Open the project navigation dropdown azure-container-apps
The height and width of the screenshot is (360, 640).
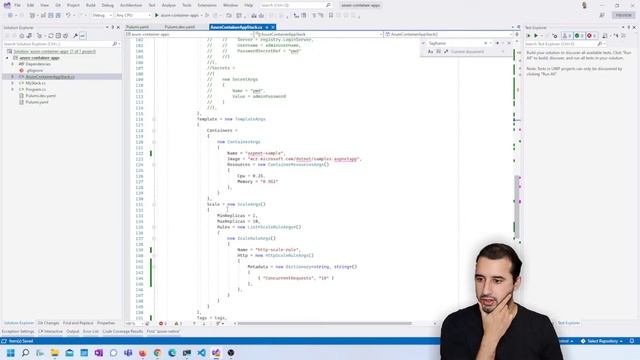(189, 34)
